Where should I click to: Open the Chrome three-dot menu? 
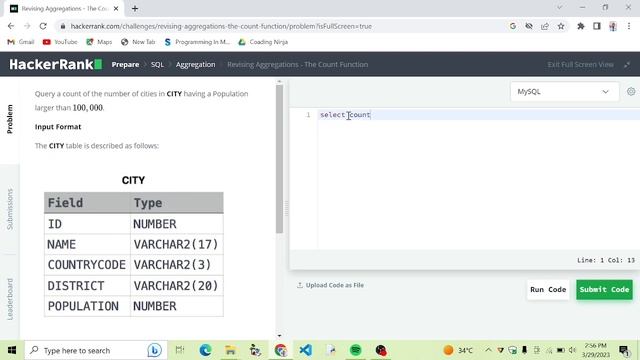point(629,26)
